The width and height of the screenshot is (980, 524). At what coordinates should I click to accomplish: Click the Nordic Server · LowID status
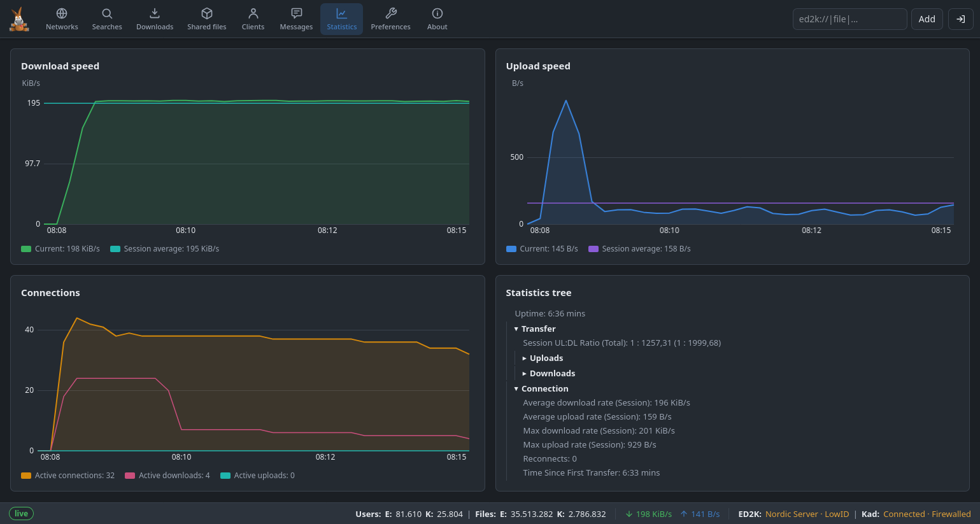click(x=807, y=514)
